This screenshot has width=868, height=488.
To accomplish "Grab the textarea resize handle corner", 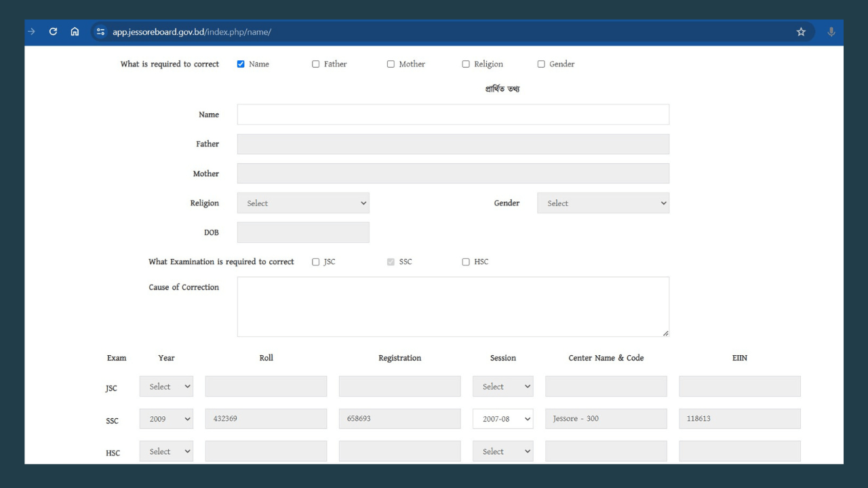I will pos(665,333).
